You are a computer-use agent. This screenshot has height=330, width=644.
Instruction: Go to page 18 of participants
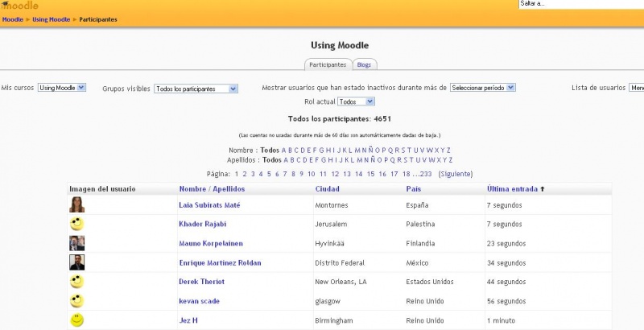[x=407, y=174]
